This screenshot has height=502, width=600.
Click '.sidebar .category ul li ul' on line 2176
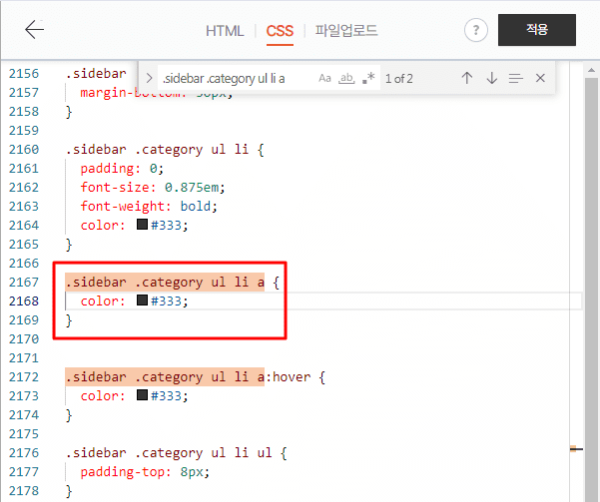[169, 453]
